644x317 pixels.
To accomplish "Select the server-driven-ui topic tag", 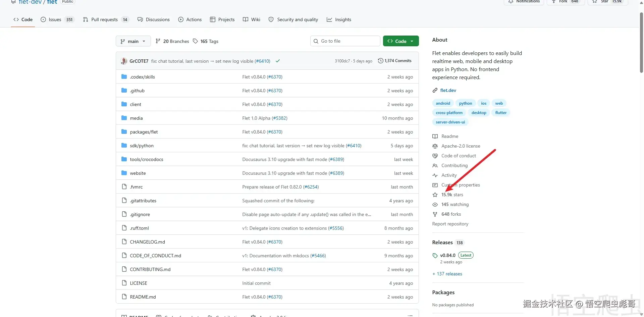I will point(450,122).
